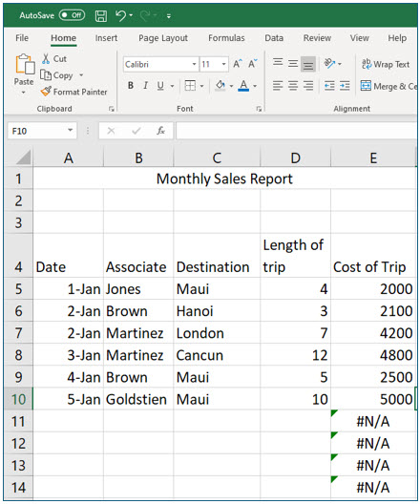This screenshot has width=420, height=504.
Task: Click the Save icon in title bar
Action: 101,15
